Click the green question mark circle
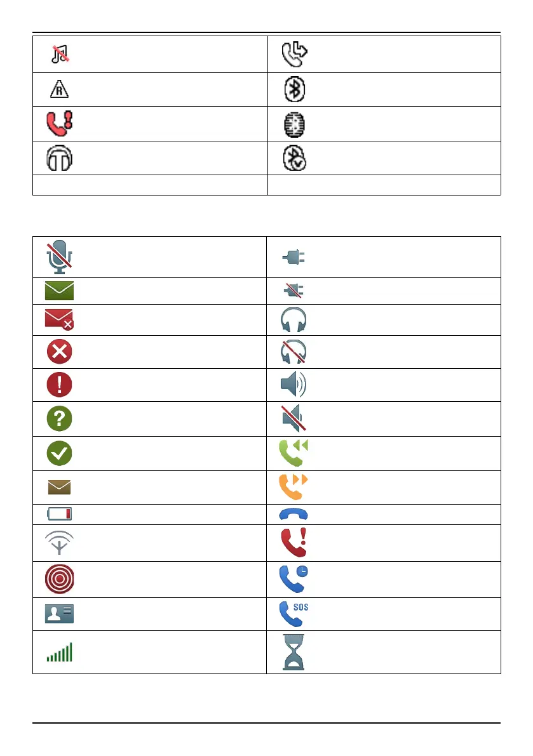This screenshot has width=533, height=756. [x=59, y=418]
